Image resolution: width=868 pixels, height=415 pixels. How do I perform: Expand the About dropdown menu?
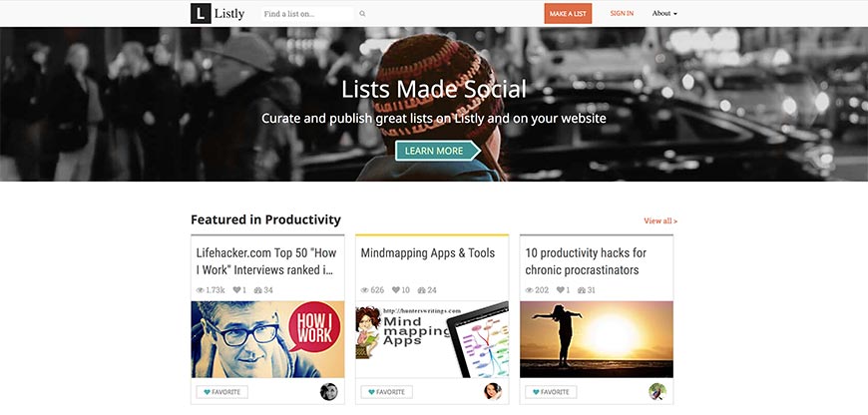click(x=664, y=14)
